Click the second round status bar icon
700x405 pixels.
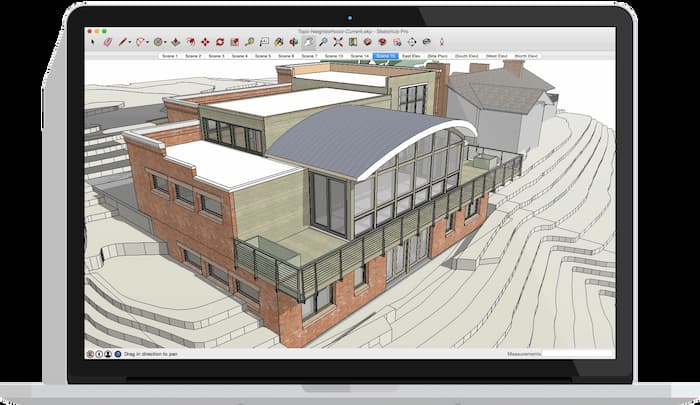[x=99, y=354]
